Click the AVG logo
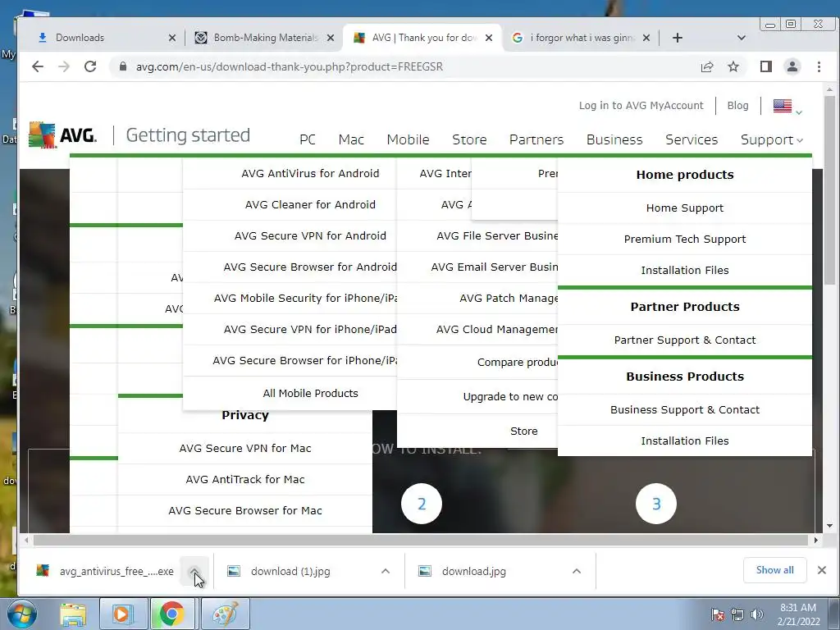This screenshot has width=840, height=630. [x=62, y=135]
